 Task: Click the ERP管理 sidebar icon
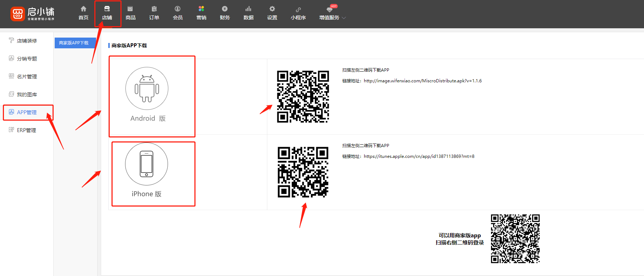point(11,130)
